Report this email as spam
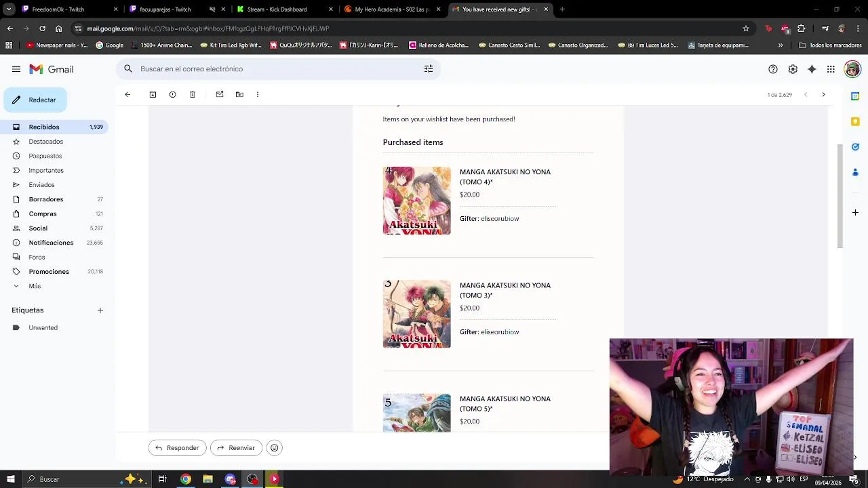 click(172, 94)
